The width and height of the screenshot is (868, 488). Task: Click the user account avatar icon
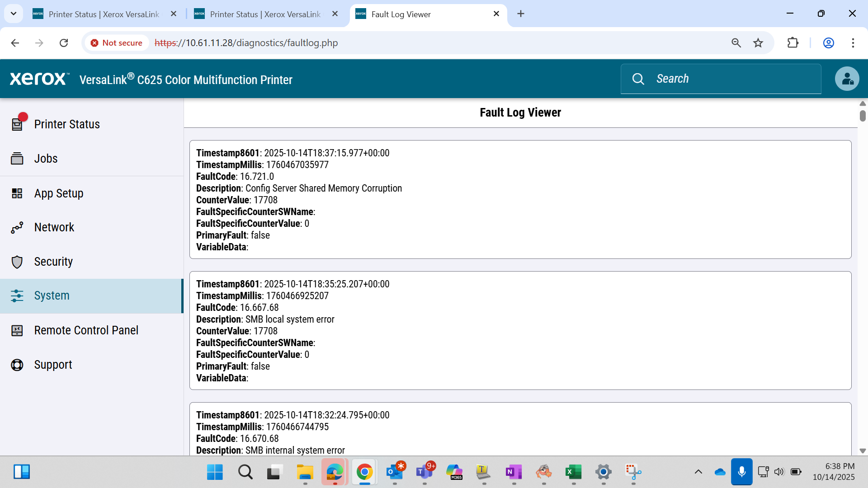847,79
